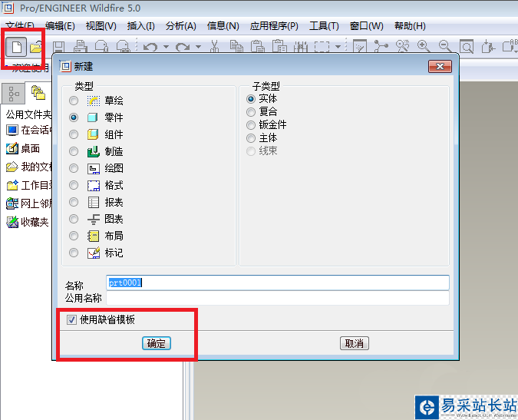Select the 组件 type radio button
The image size is (518, 420).
[x=74, y=134]
